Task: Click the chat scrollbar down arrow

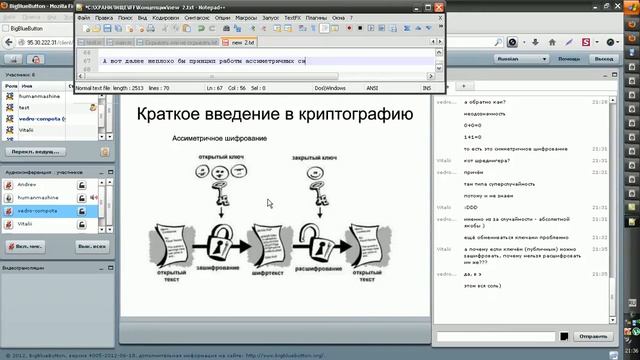Action: point(612,320)
